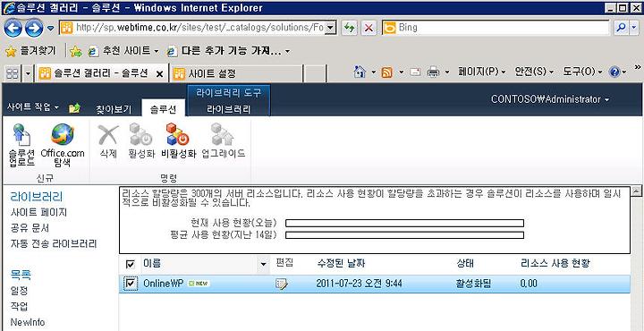This screenshot has height=331, width=644.
Task: Open the OnlineWP solution link
Action: pos(163,284)
